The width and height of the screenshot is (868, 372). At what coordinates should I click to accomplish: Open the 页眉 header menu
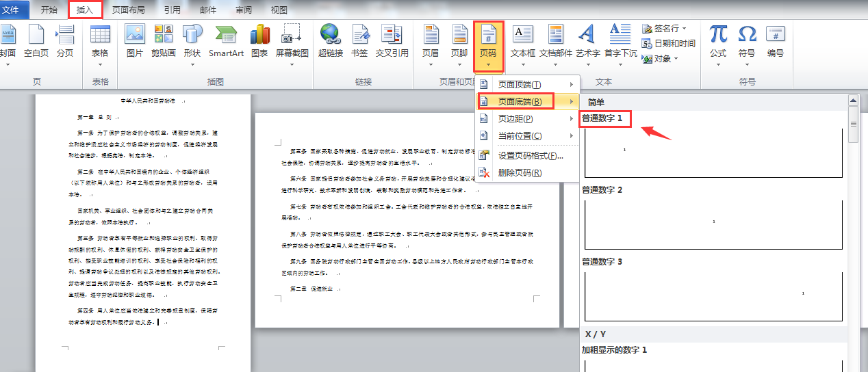pos(431,45)
